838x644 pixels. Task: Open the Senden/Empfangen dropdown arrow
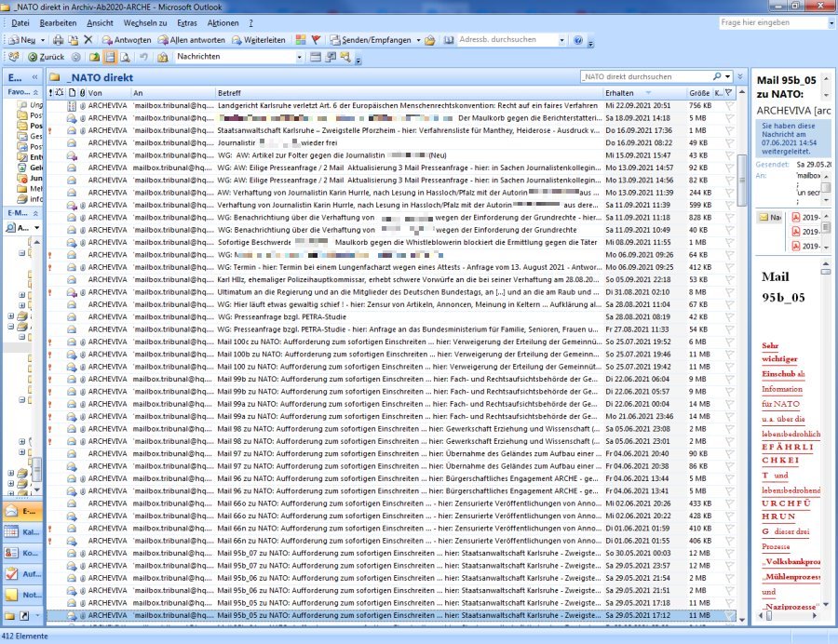click(x=418, y=40)
